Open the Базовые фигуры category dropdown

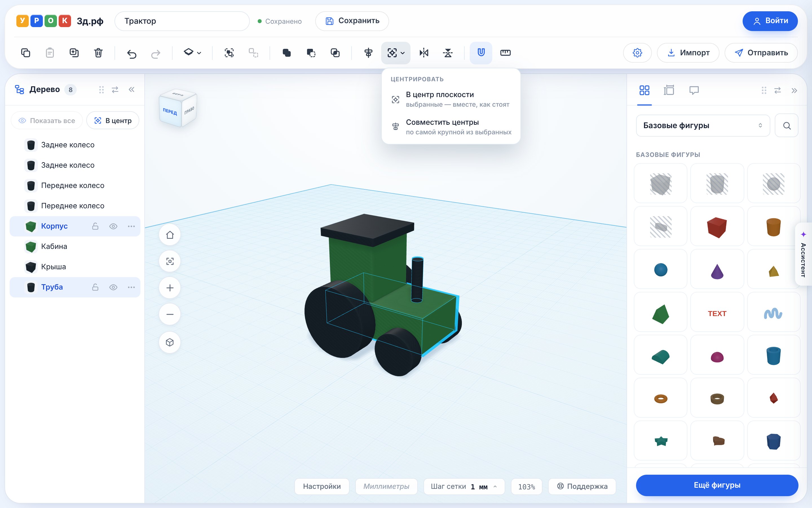[x=703, y=126]
